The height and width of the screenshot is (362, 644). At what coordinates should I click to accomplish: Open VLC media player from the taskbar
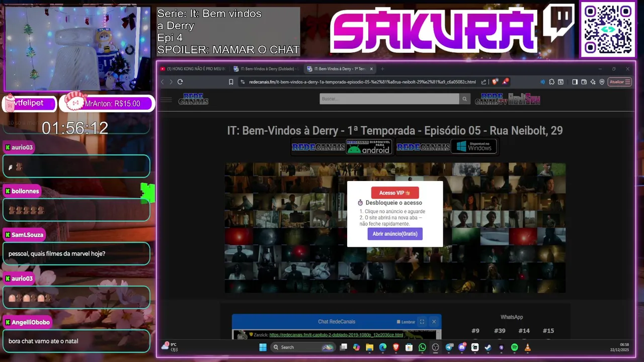tap(527, 347)
